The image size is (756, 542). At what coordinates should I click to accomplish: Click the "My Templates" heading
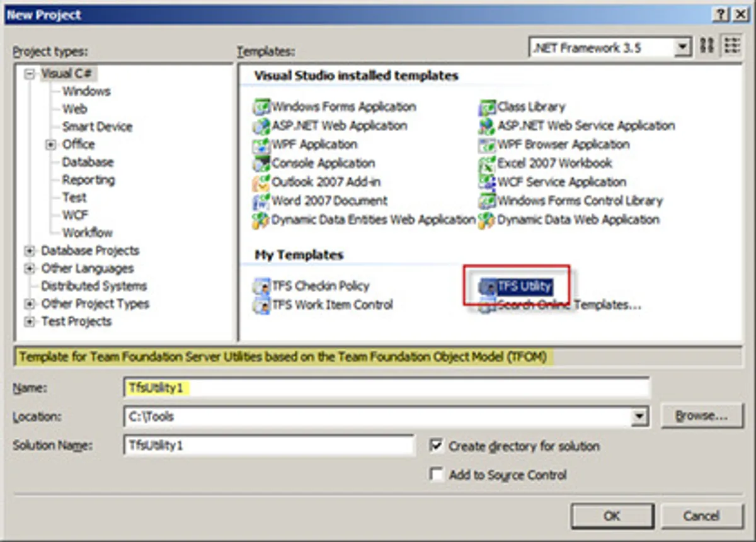pos(299,255)
